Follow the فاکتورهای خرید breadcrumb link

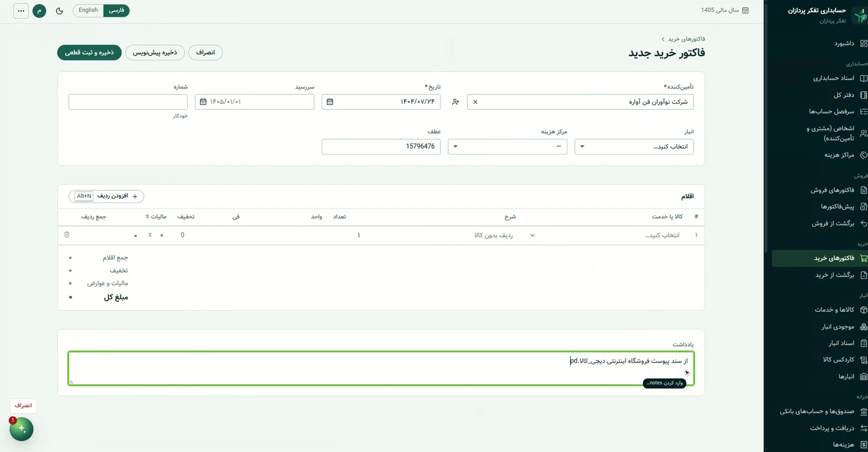[686, 39]
